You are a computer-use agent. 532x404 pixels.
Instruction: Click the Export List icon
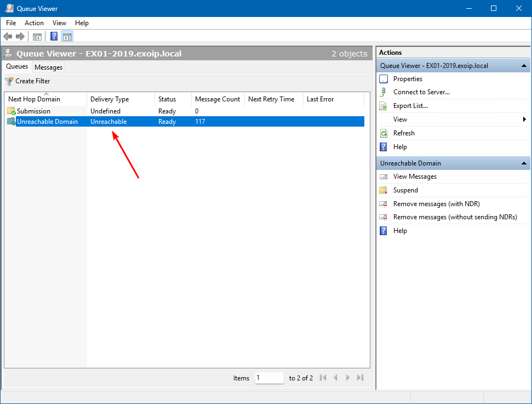(x=384, y=106)
